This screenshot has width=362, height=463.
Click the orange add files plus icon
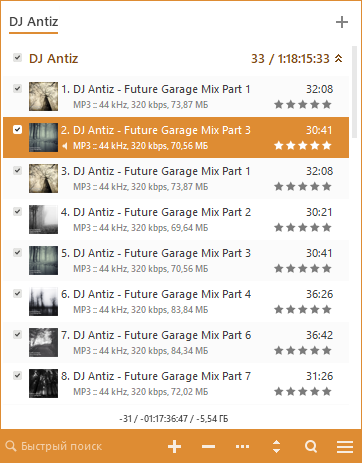[x=174, y=446]
